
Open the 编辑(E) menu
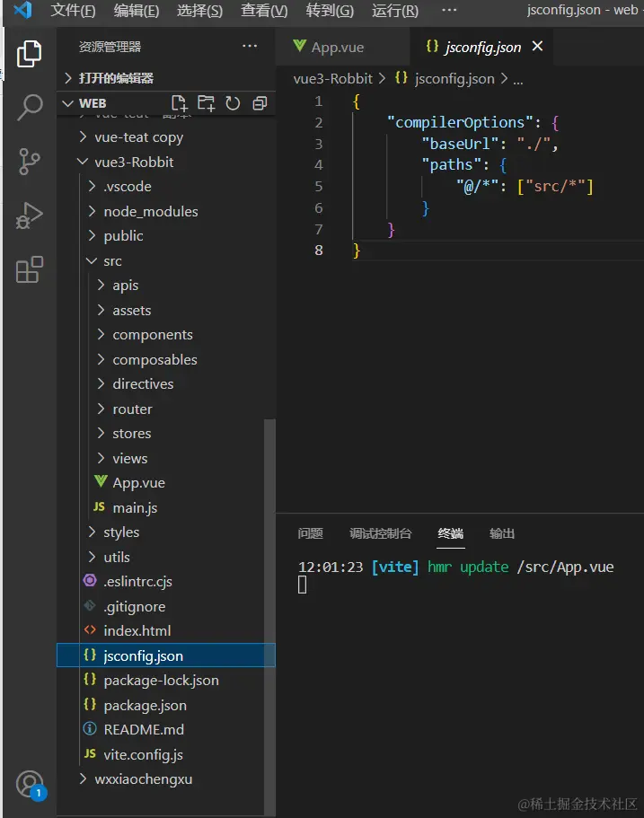click(x=137, y=11)
